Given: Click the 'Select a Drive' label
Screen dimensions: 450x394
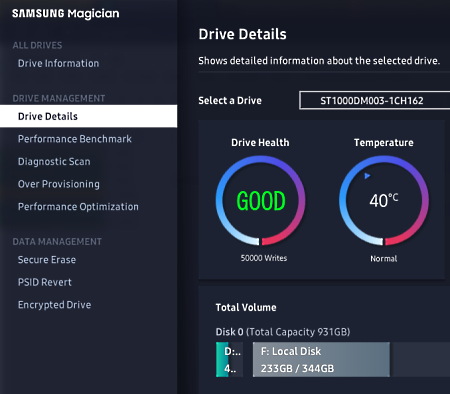Looking at the screenshot, I should [x=230, y=101].
